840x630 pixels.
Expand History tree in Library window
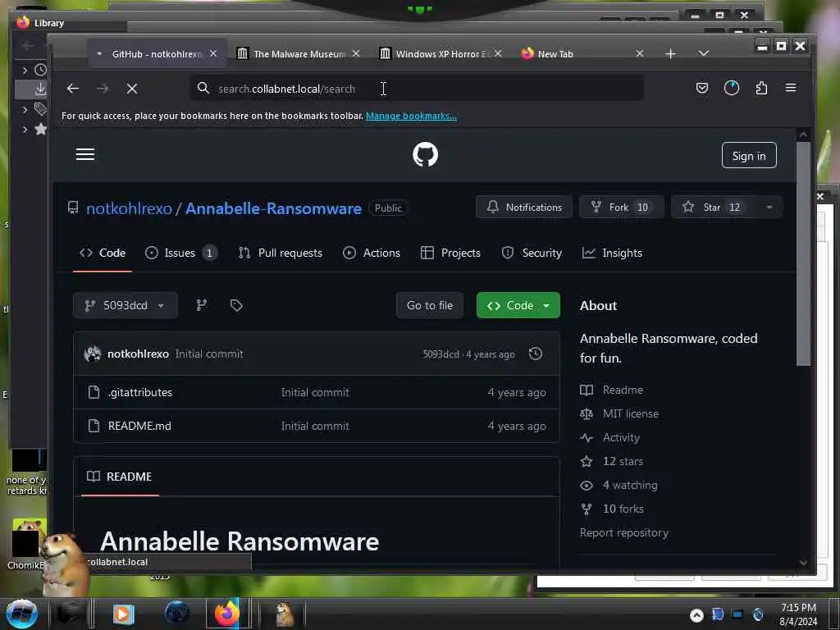(25, 70)
